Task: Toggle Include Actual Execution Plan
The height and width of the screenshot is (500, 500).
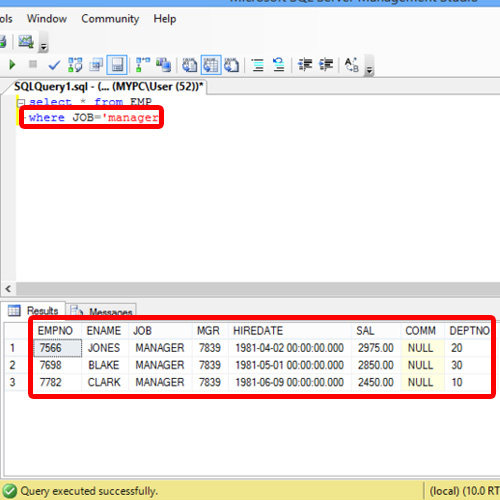Action: pyautogui.click(x=143, y=65)
